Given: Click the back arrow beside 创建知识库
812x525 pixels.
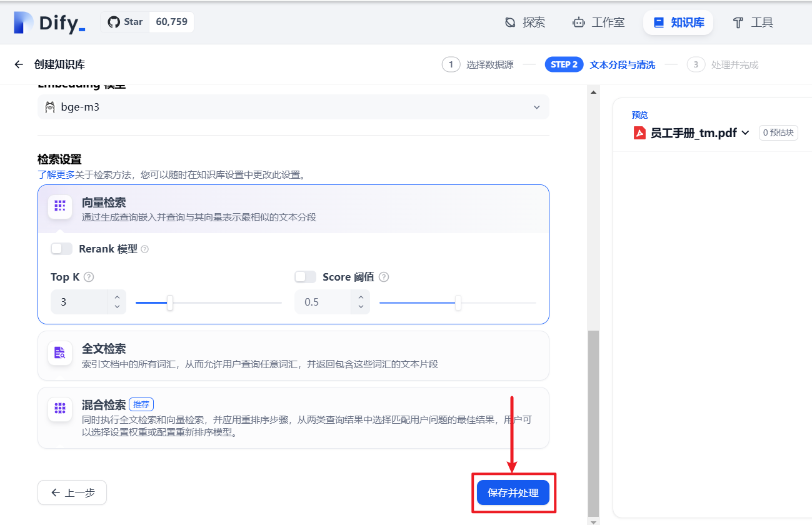Looking at the screenshot, I should (19, 64).
